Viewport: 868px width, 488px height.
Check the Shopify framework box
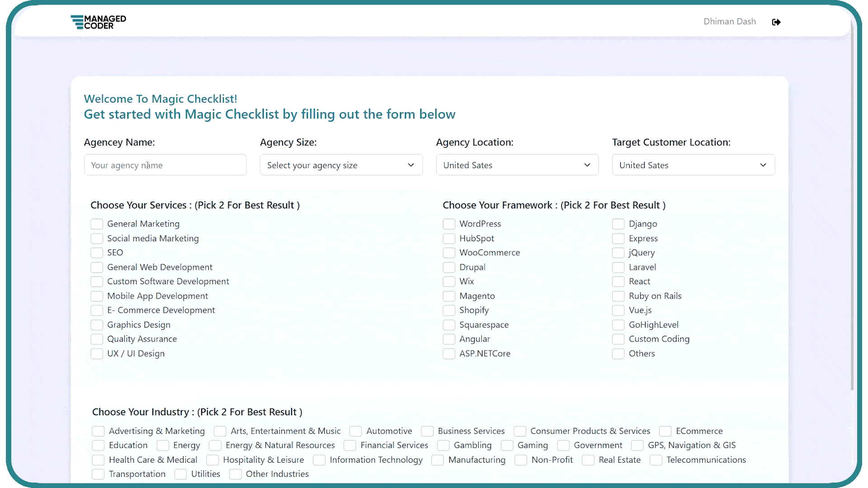tap(449, 310)
